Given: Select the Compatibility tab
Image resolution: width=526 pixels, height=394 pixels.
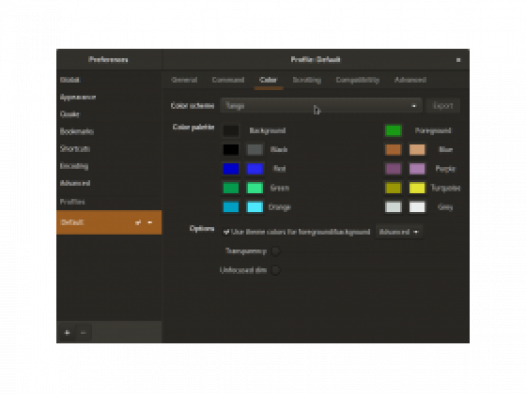Looking at the screenshot, I should click(358, 80).
